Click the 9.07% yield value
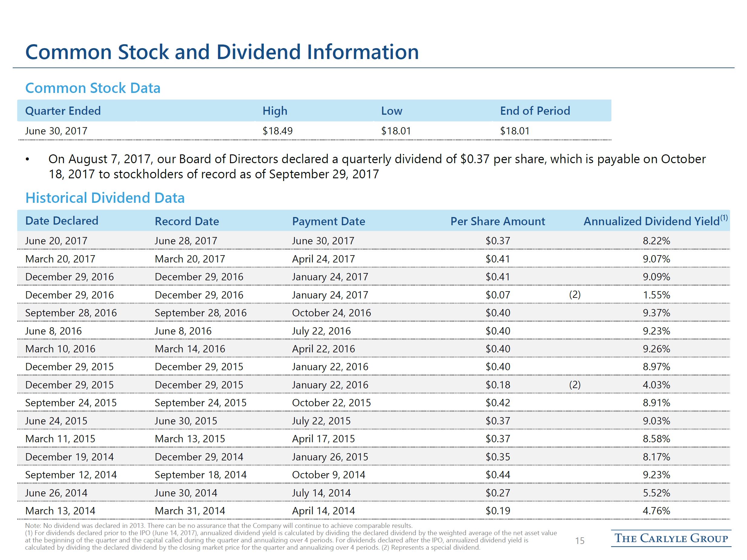Image resolution: width=747 pixels, height=560 pixels. click(656, 259)
